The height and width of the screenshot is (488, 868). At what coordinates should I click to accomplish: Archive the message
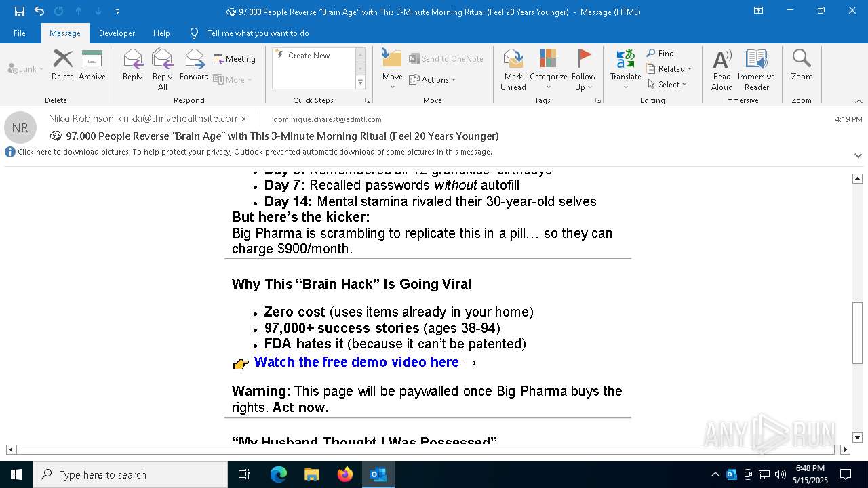click(92, 65)
